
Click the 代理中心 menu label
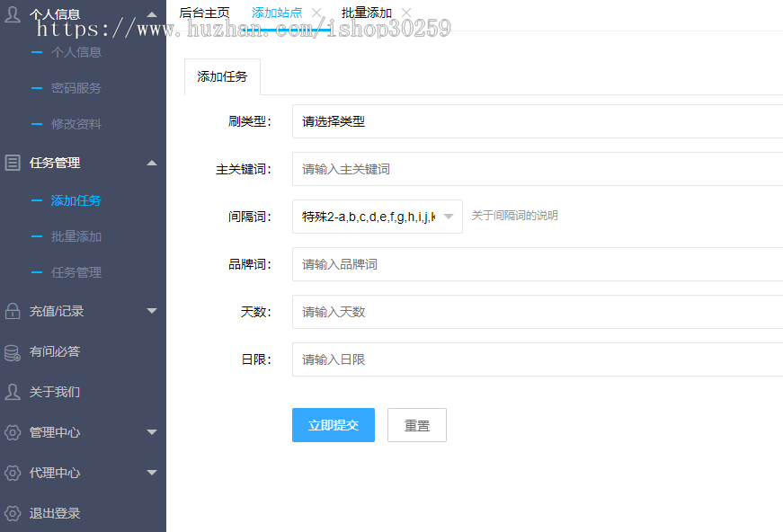coord(55,473)
